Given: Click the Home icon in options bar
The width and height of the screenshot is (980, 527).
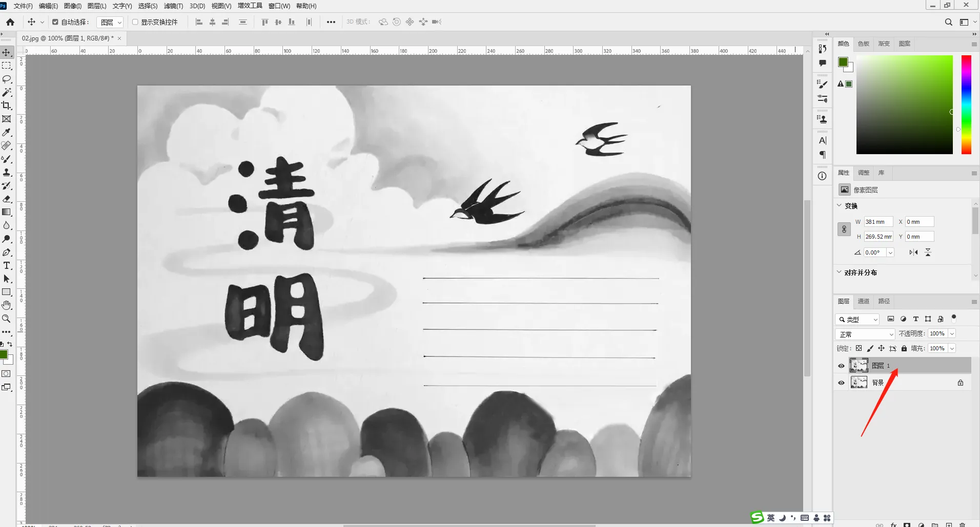Looking at the screenshot, I should (10, 22).
